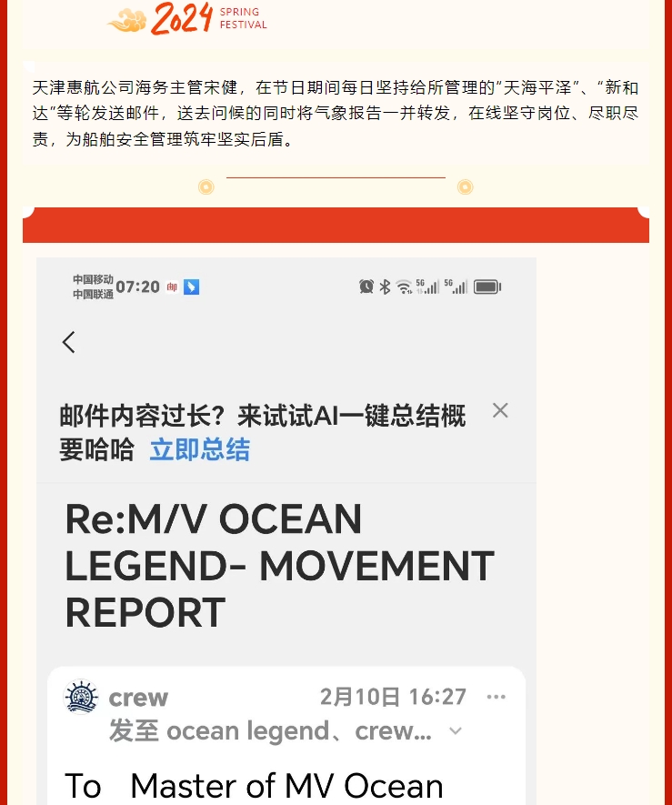Tap the battery indicator icon

(487, 287)
